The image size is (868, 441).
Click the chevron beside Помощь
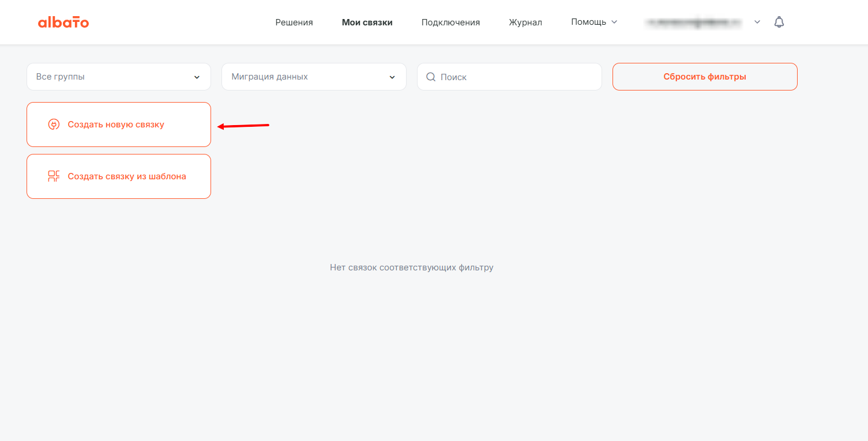[614, 22]
